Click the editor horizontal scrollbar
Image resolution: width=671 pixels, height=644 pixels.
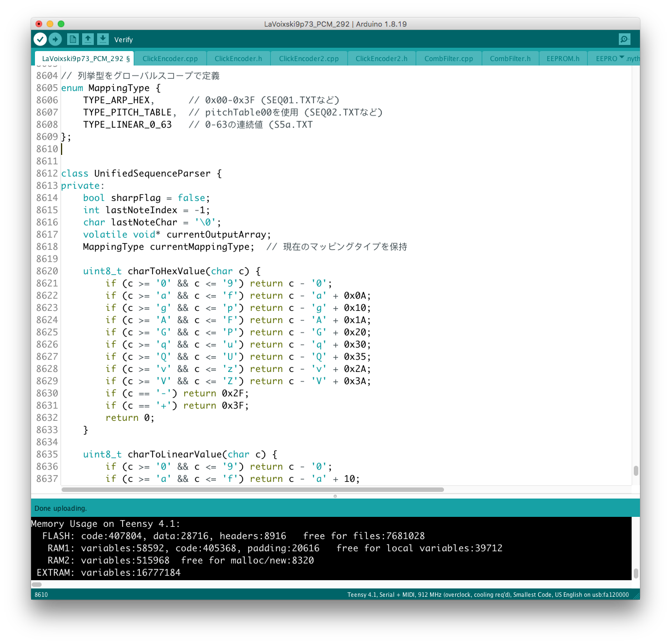point(253,490)
